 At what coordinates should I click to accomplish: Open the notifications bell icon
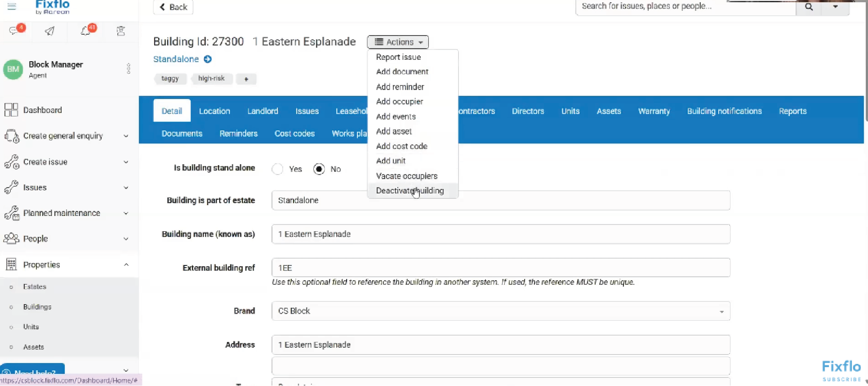(86, 31)
